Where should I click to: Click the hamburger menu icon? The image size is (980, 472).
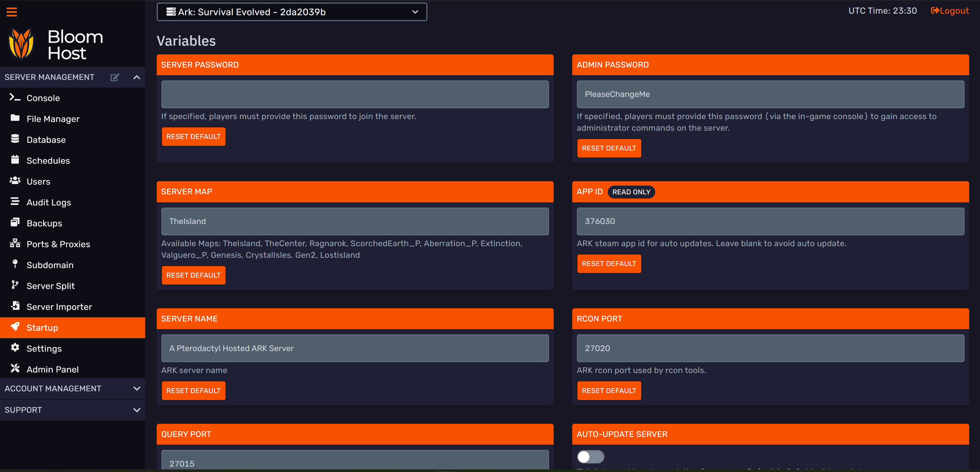point(12,12)
